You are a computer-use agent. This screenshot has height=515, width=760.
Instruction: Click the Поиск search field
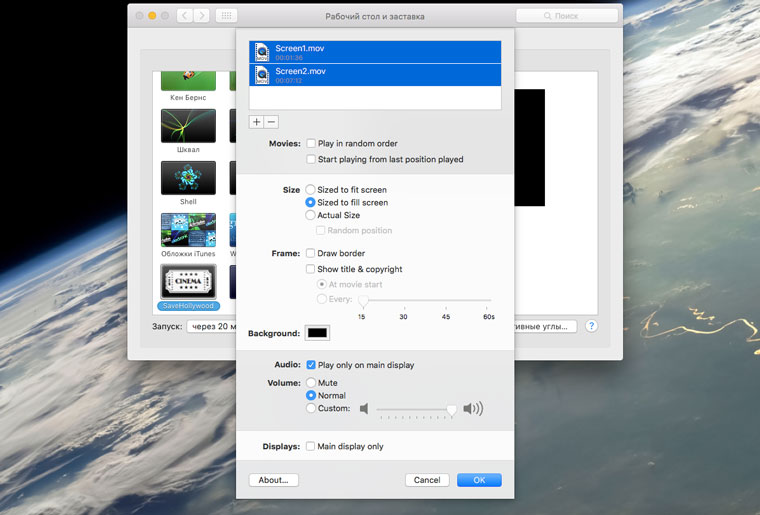[x=567, y=16]
